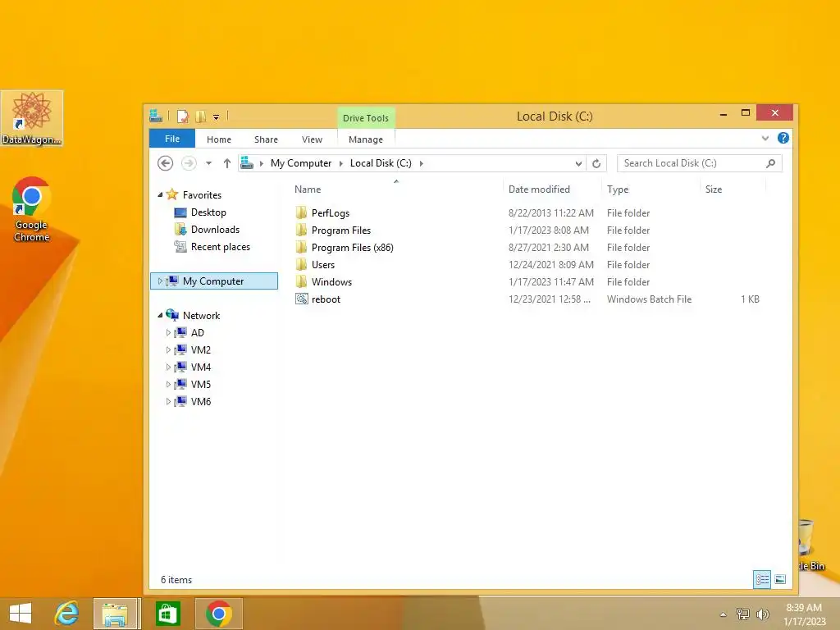The image size is (840, 630).
Task: Open the DataWagon desktop shortcut
Action: 32,118
